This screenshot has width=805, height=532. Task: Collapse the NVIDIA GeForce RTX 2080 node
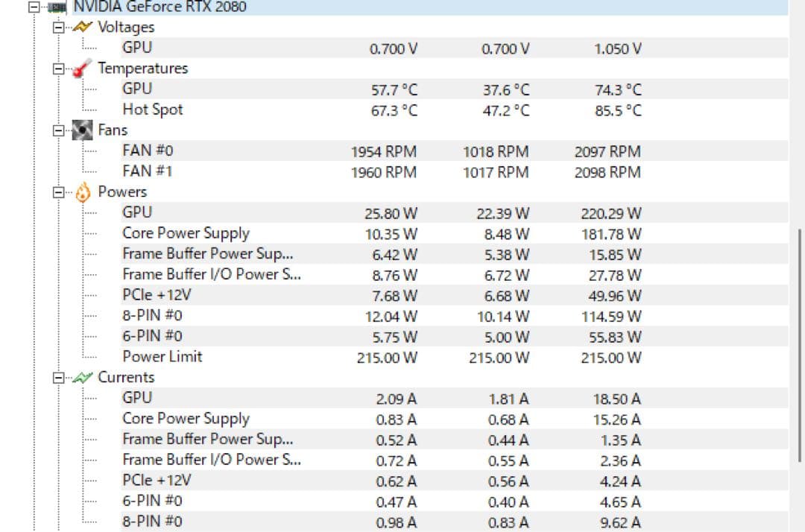[34, 7]
